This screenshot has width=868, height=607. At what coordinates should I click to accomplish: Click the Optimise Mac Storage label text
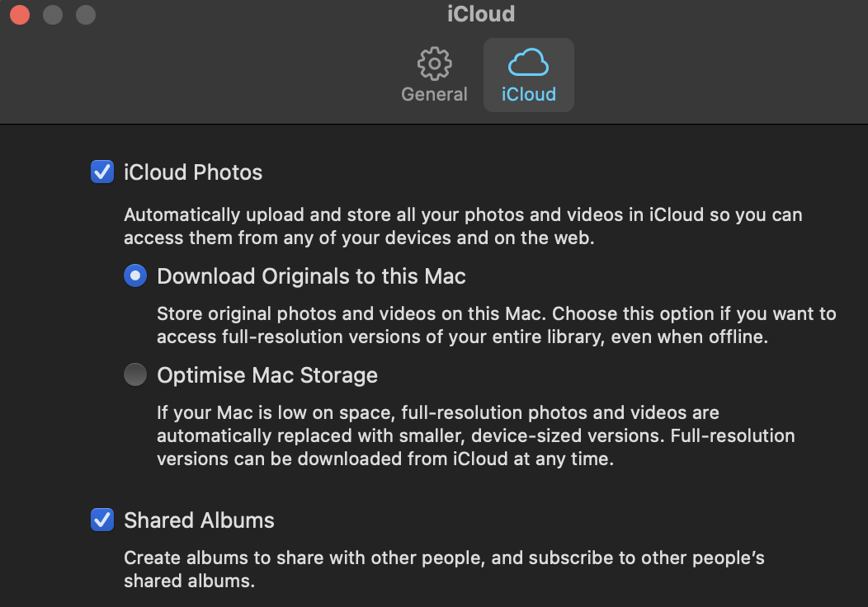[x=267, y=375]
